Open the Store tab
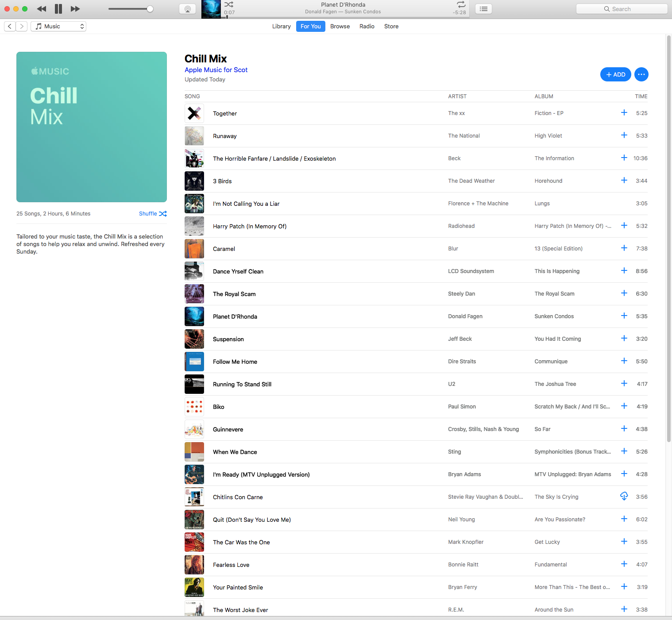Viewport: 672px width, 620px height. (391, 27)
